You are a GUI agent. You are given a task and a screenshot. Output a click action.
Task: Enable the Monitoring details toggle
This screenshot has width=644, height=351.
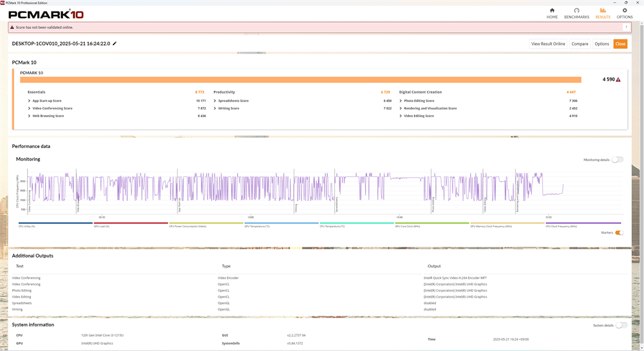point(617,160)
